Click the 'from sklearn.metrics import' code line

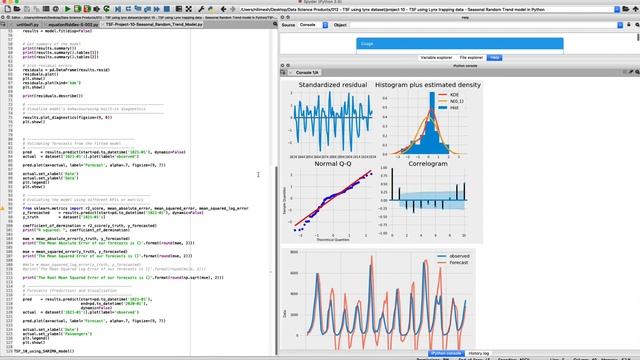point(136,208)
